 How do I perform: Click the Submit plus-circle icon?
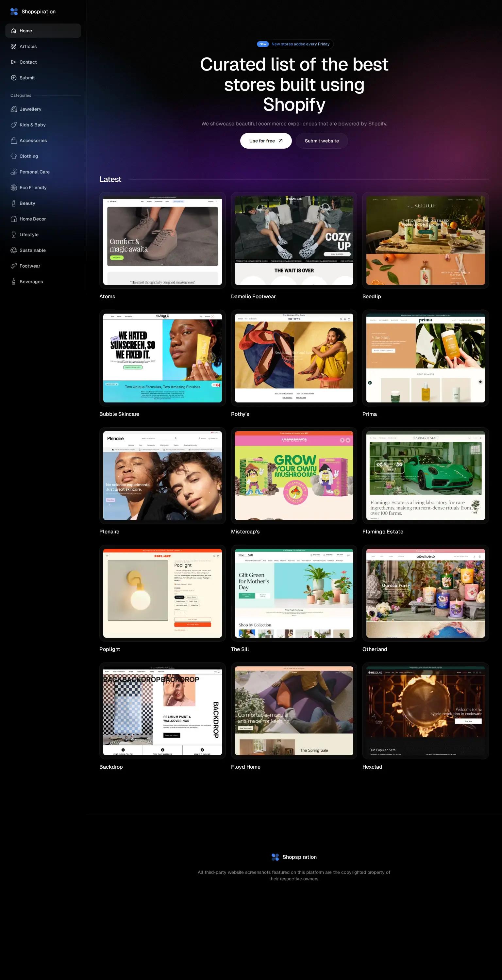14,78
